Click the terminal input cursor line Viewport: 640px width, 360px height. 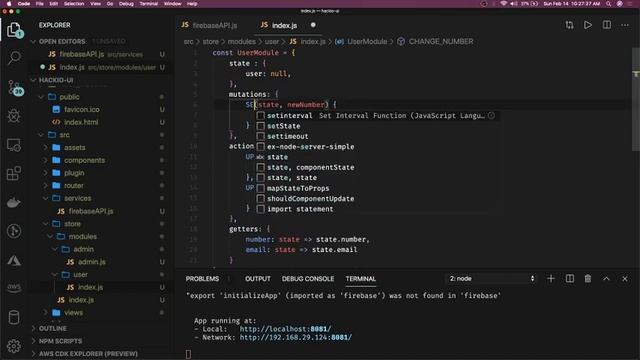click(188, 354)
